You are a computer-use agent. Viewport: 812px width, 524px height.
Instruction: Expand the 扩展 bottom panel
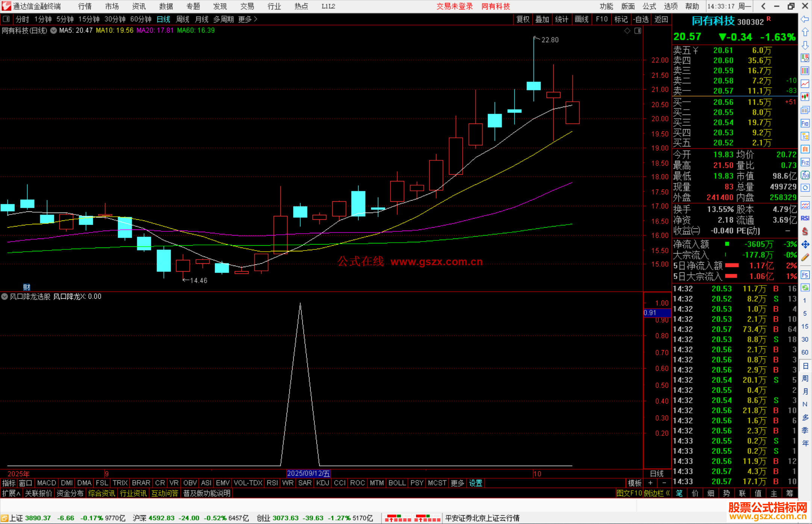pyautogui.click(x=11, y=493)
